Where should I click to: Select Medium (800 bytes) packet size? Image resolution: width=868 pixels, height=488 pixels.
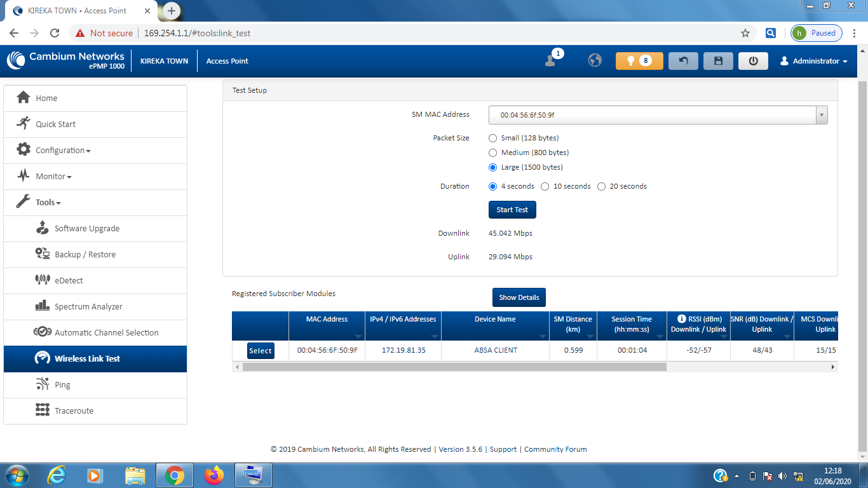point(492,152)
